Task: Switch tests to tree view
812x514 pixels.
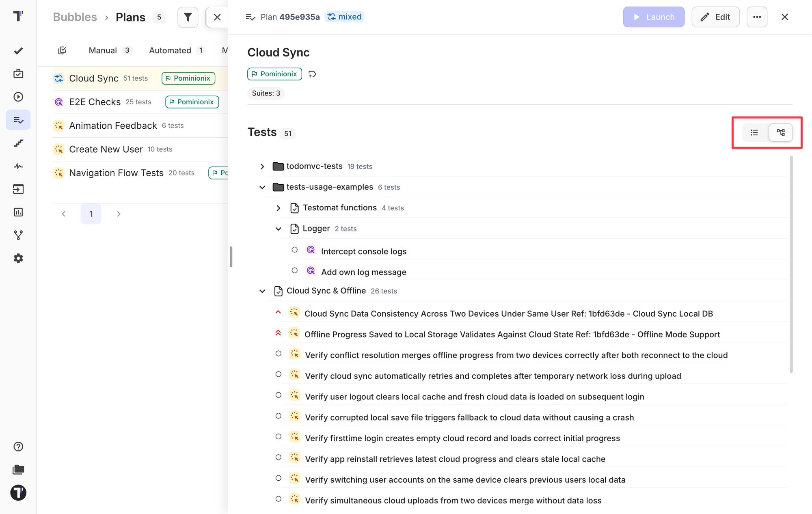Action: tap(780, 132)
